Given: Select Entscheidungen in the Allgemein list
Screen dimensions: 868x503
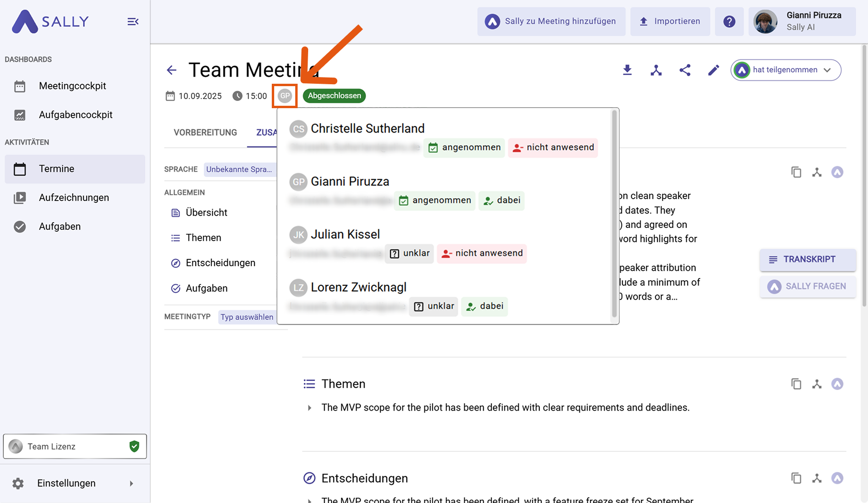Looking at the screenshot, I should [x=220, y=263].
